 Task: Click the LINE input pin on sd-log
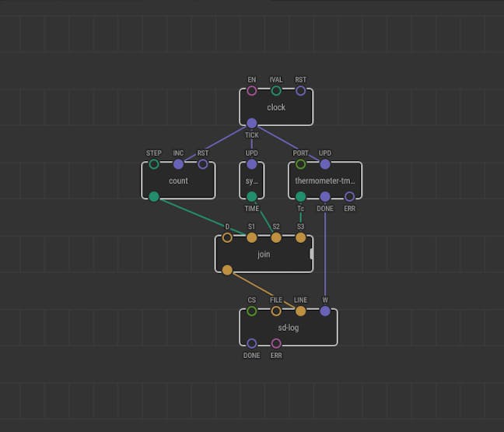pos(300,311)
